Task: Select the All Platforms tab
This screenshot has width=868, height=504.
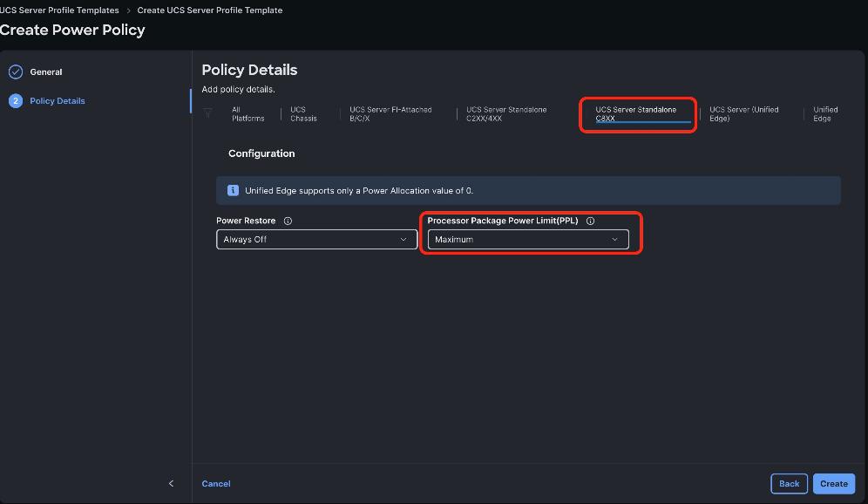Action: [248, 114]
